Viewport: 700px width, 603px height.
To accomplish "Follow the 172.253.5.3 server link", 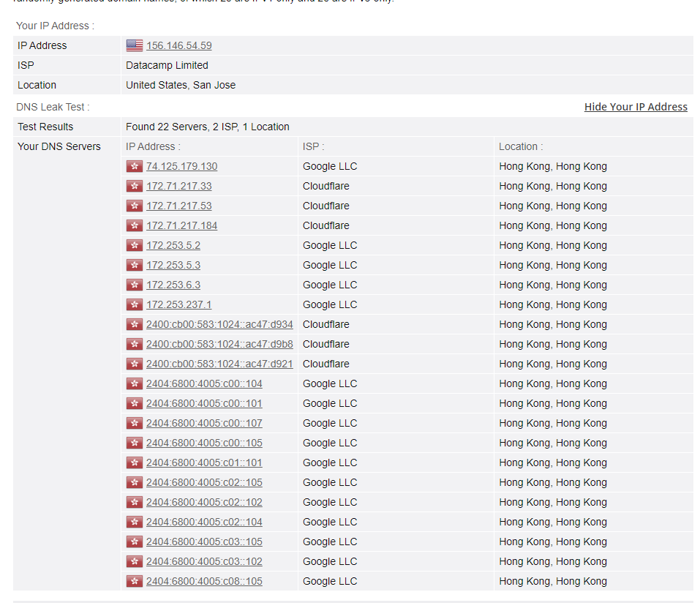I will coord(173,265).
